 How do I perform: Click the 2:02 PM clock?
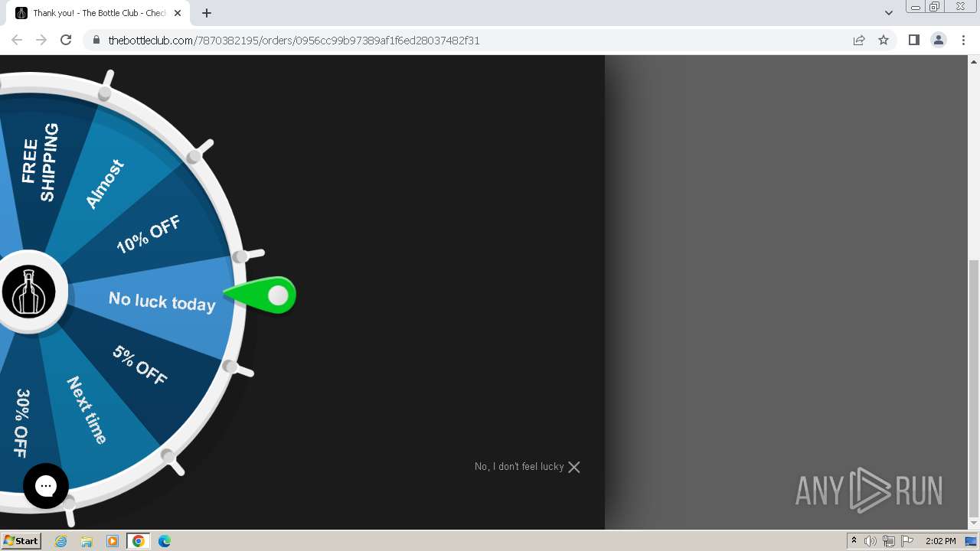pyautogui.click(x=941, y=541)
